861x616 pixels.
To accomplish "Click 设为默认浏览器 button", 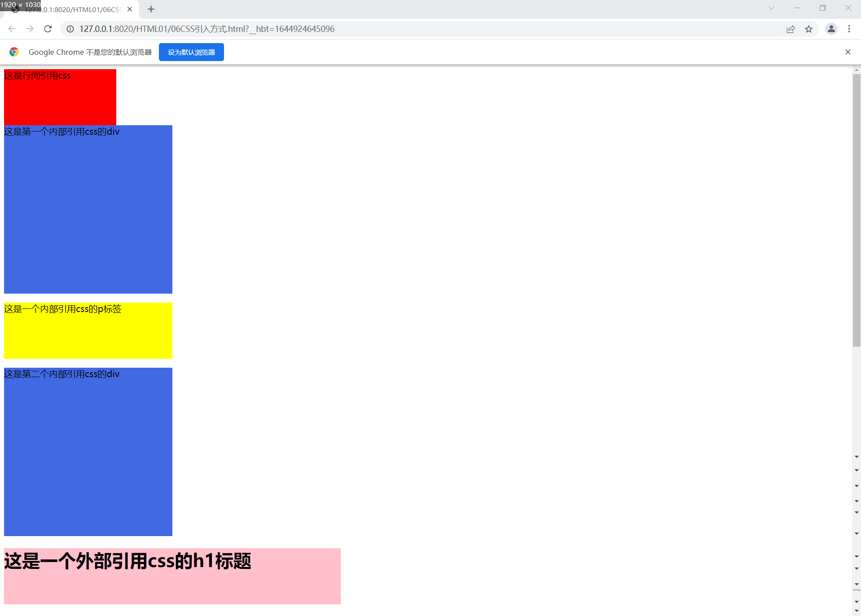I will click(191, 52).
